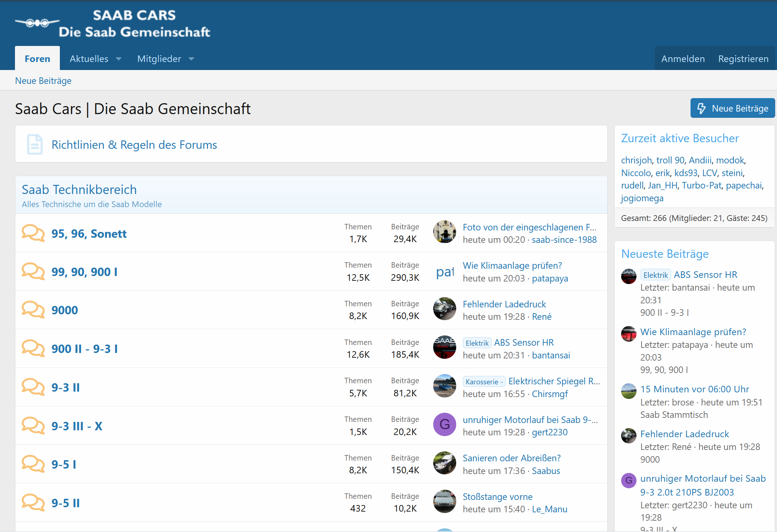The width and height of the screenshot is (777, 532).
Task: Open Le_Manu avatar in the 9-5 II row
Action: coord(445,501)
